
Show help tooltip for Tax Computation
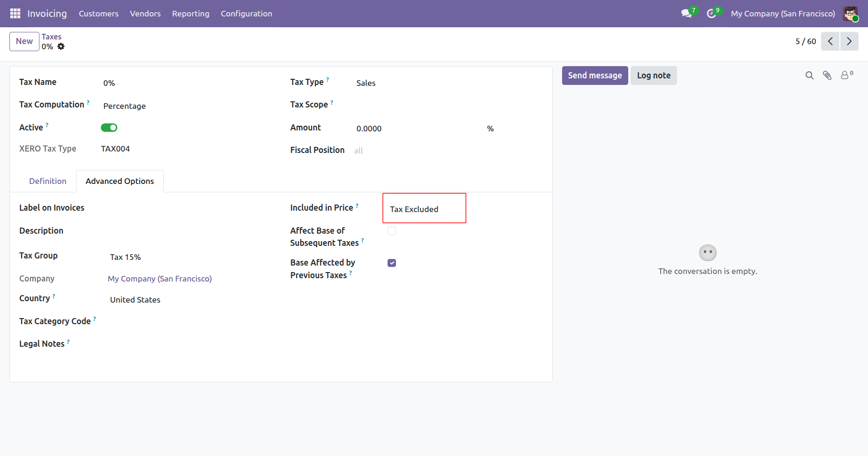(x=88, y=102)
